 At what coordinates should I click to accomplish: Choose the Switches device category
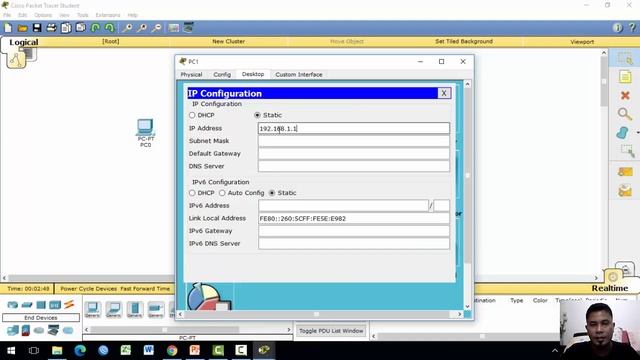pos(27,305)
